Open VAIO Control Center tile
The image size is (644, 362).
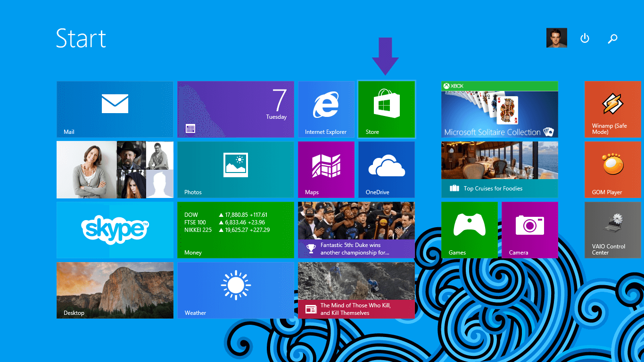coord(613,230)
